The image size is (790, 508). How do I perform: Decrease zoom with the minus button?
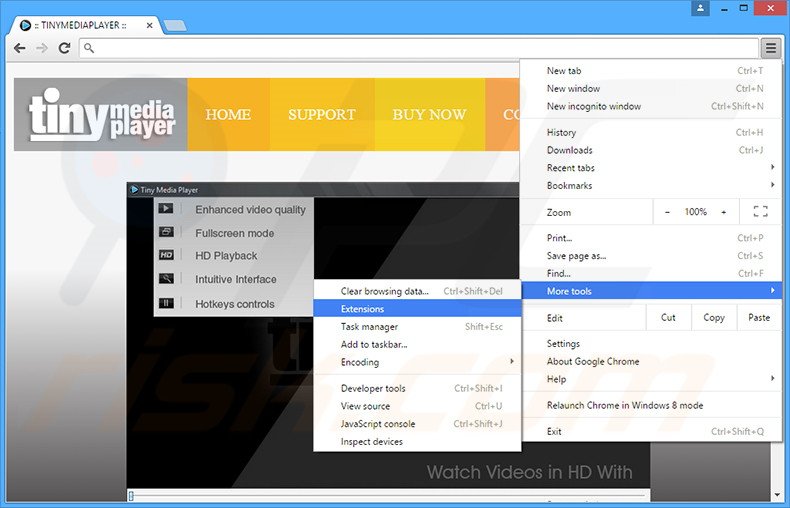click(x=667, y=212)
